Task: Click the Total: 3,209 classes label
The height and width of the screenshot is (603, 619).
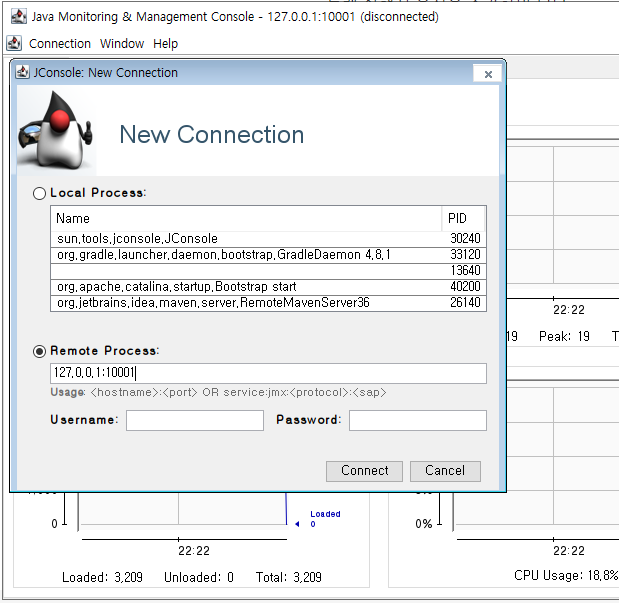Action: pos(289,577)
